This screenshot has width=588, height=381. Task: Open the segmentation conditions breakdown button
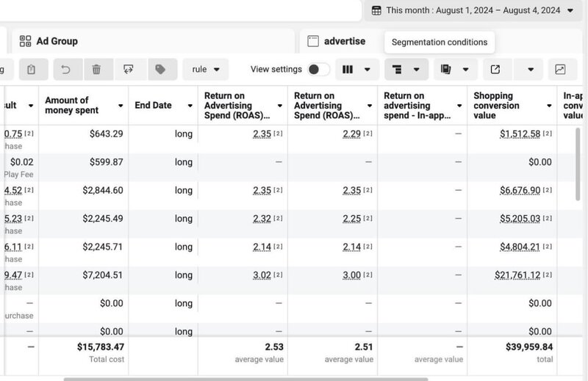pyautogui.click(x=406, y=70)
